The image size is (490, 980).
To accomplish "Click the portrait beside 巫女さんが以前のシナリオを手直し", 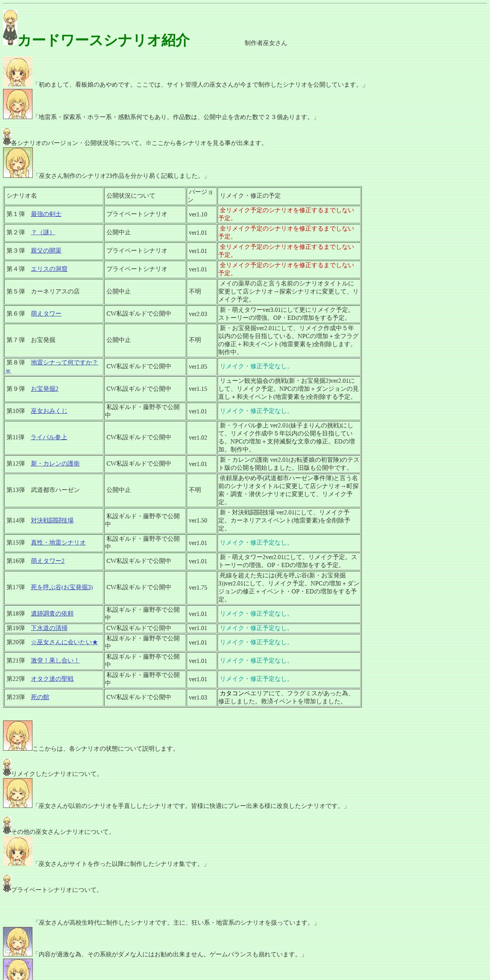I will click(18, 793).
